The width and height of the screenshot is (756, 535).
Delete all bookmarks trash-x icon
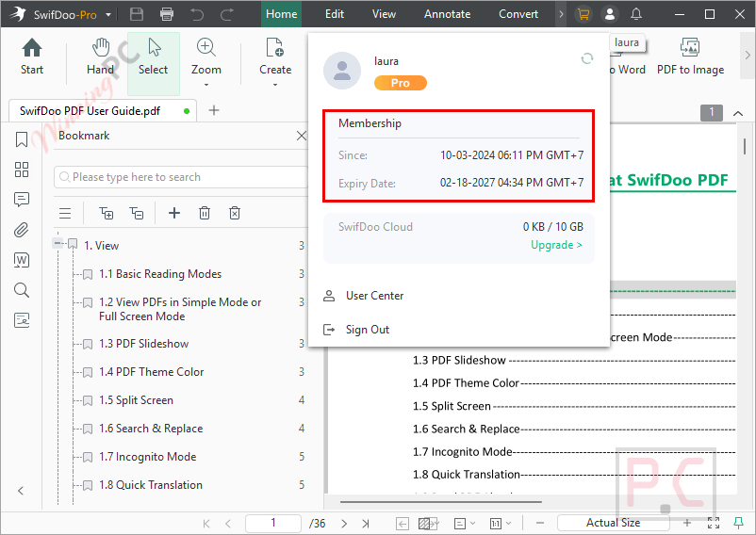(x=235, y=213)
